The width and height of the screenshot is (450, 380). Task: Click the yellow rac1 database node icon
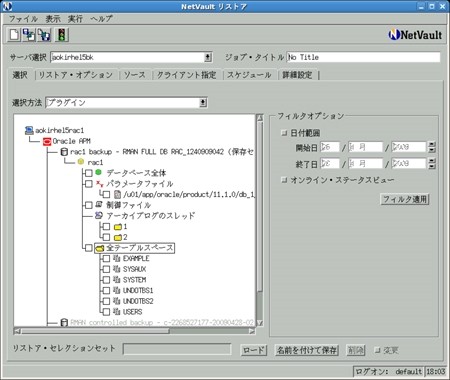click(81, 162)
